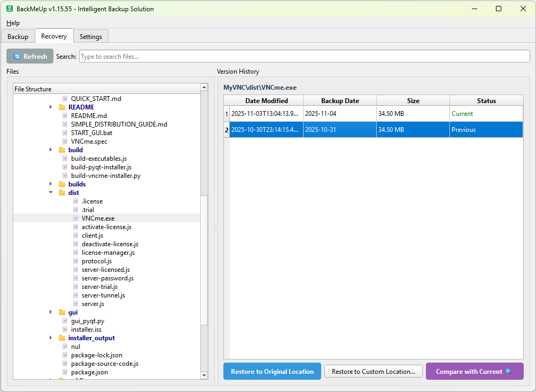This screenshot has height=392, width=536.
Task: Click the folder icon for installer_output
Action: [62, 338]
